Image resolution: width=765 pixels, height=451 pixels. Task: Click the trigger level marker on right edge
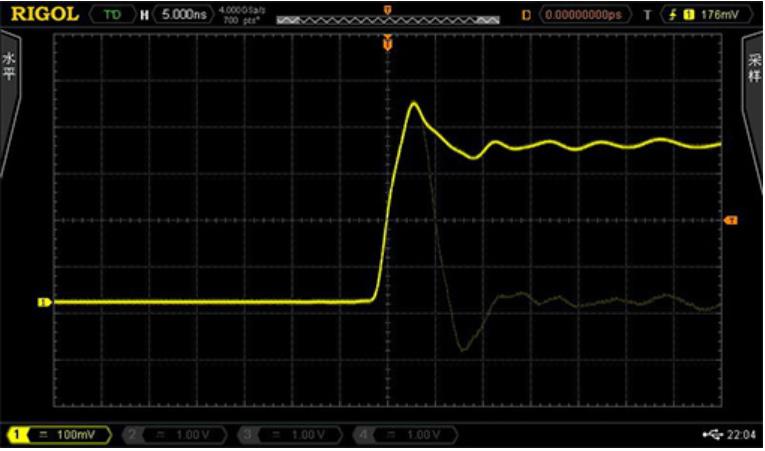coord(730,219)
